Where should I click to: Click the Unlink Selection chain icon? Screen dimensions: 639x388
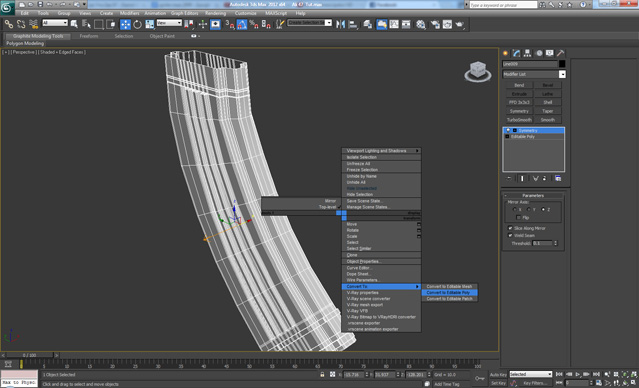(x=21, y=24)
